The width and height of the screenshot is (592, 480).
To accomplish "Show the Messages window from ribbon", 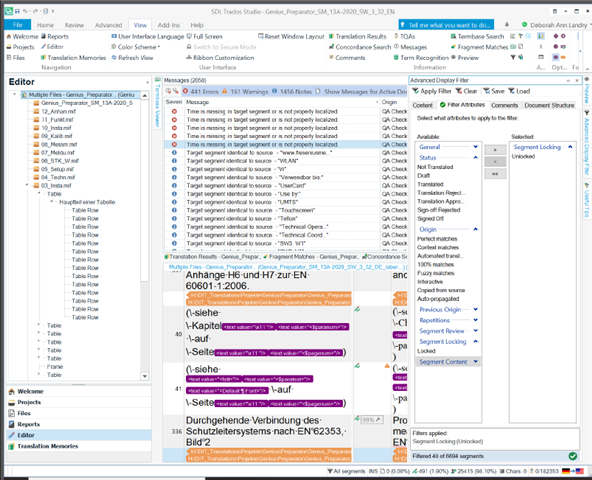I will [410, 47].
